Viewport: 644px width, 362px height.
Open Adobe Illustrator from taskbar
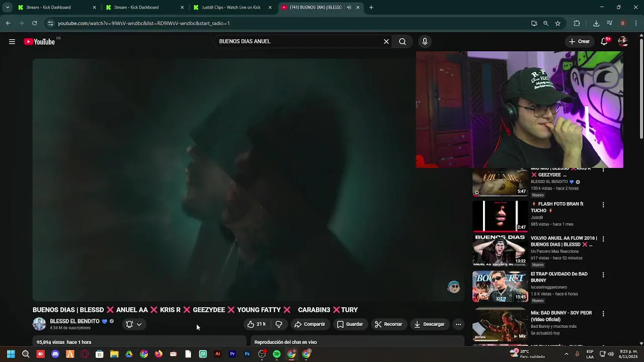tap(217, 354)
